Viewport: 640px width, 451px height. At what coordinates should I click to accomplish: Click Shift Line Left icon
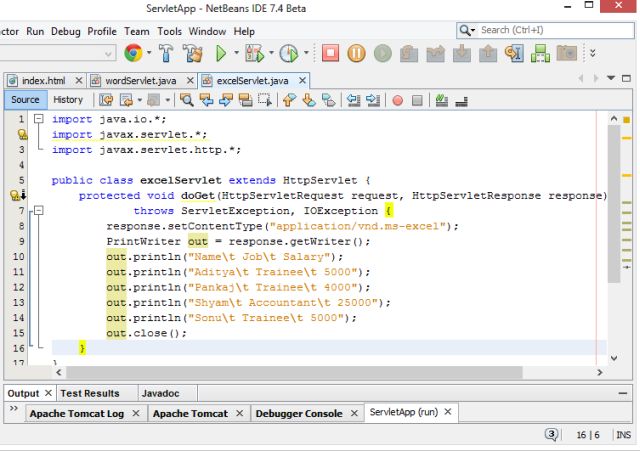click(x=353, y=100)
